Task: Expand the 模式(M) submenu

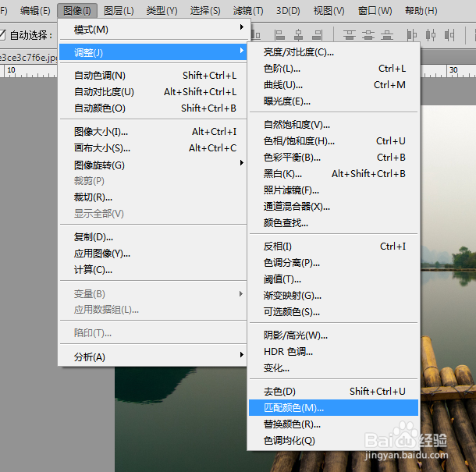Action: point(153,30)
